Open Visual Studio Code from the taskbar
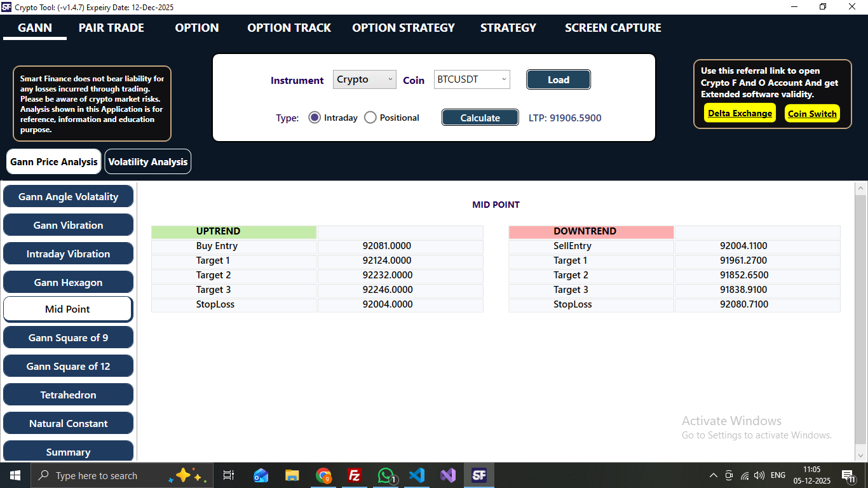Screen dimensions: 868x488 click(x=417, y=475)
